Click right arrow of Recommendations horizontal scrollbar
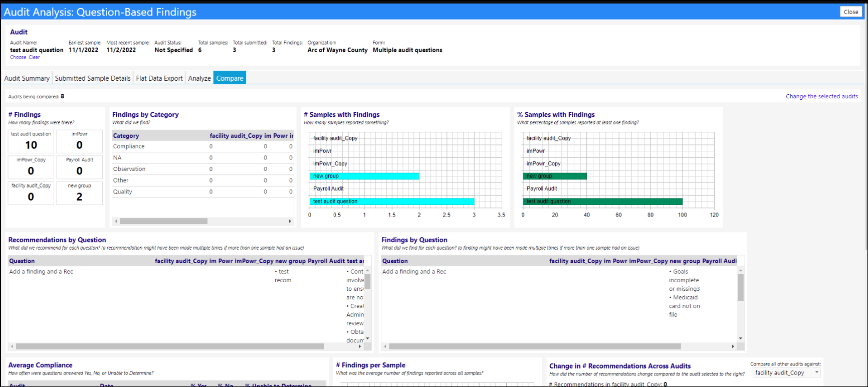The width and height of the screenshot is (868, 387). click(360, 346)
